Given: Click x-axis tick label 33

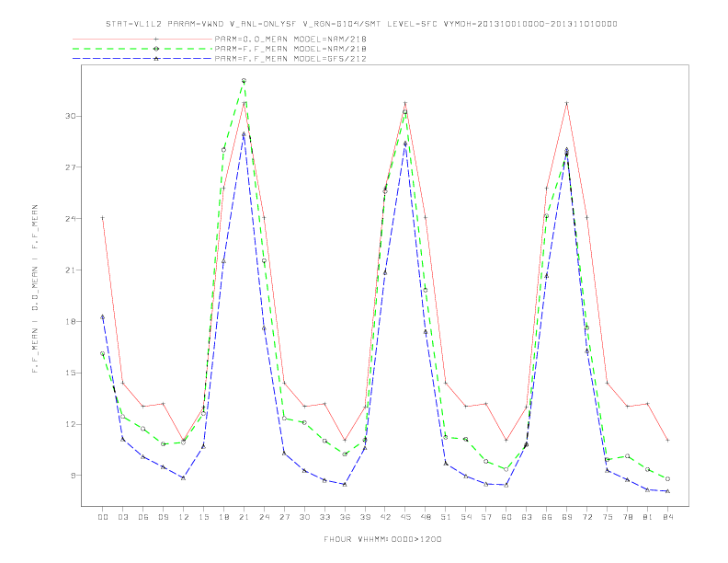Looking at the screenshot, I should tap(324, 517).
